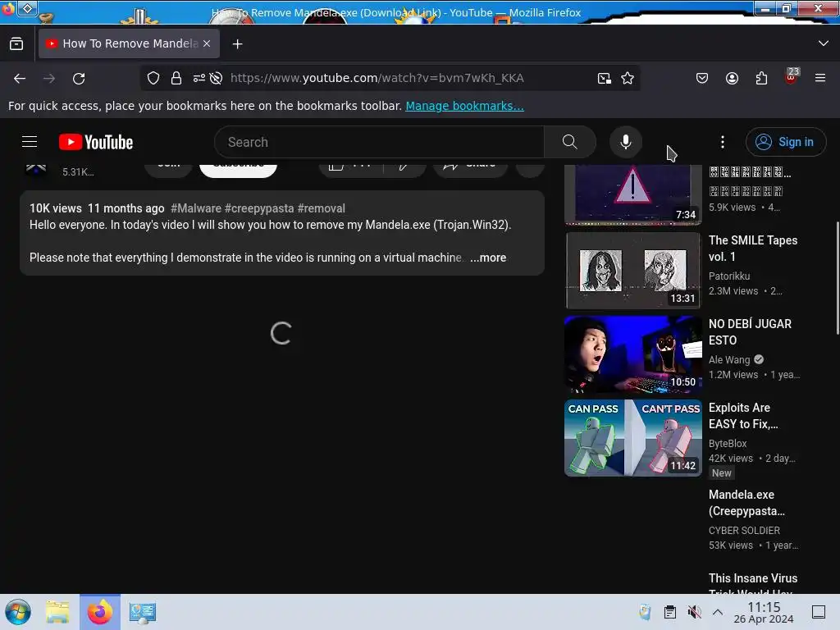
Task: Open the YouTube guide hamburger menu
Action: tap(30, 141)
